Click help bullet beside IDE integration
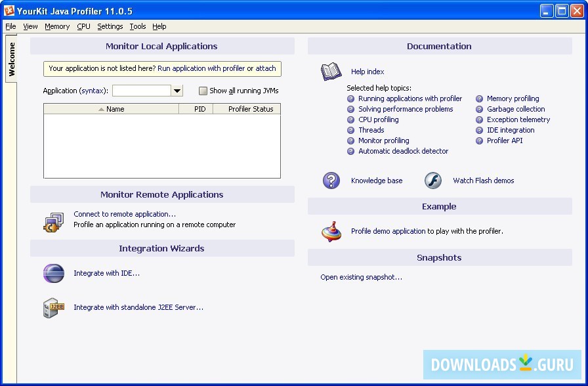588x386 pixels. 479,130
